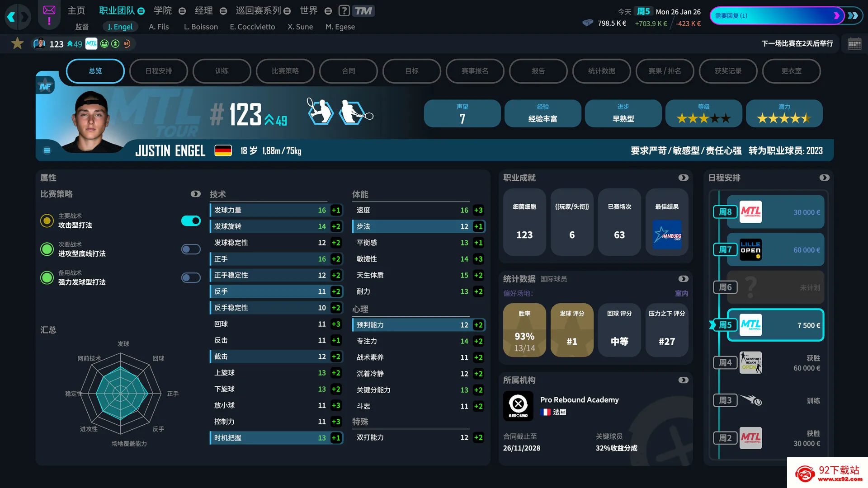Click the forward navigation arrow
The width and height of the screenshot is (868, 488).
click(x=24, y=17)
